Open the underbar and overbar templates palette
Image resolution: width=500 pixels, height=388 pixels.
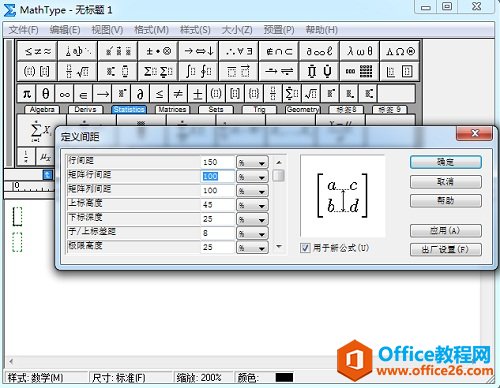click(x=239, y=71)
